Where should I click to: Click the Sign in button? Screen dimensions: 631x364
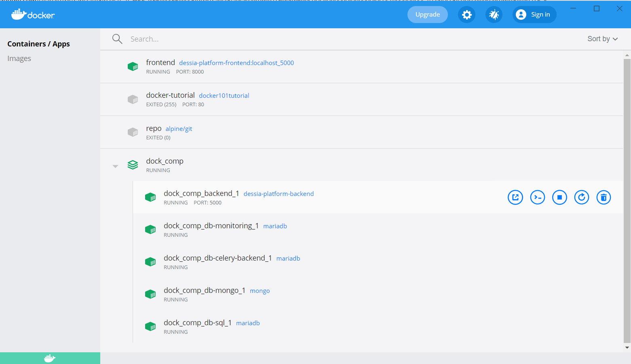pyautogui.click(x=534, y=15)
